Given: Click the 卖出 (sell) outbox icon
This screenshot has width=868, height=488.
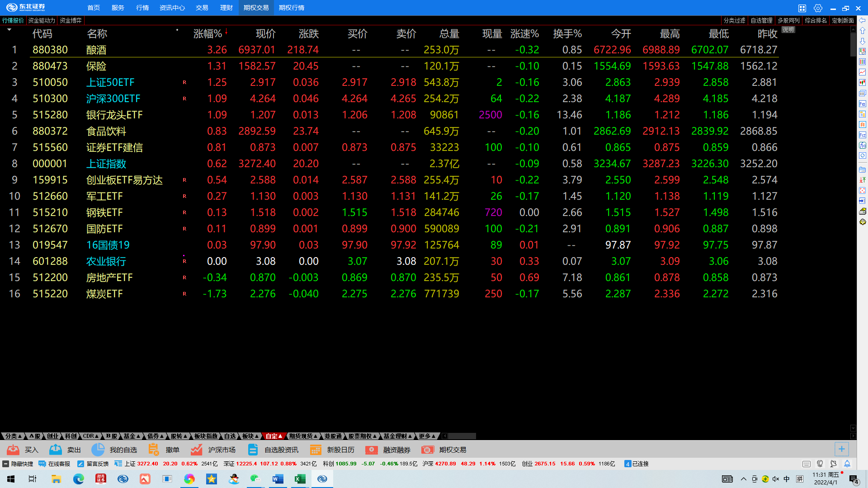Looking at the screenshot, I should pos(56,450).
